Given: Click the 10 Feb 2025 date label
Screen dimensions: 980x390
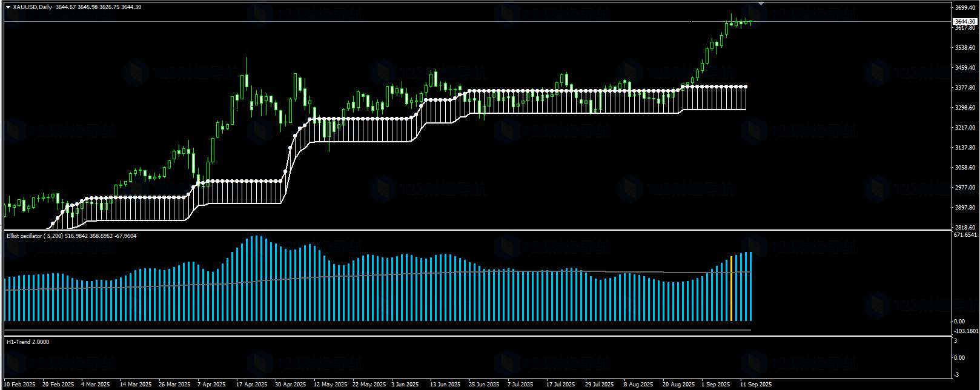Looking at the screenshot, I should 19,385.
